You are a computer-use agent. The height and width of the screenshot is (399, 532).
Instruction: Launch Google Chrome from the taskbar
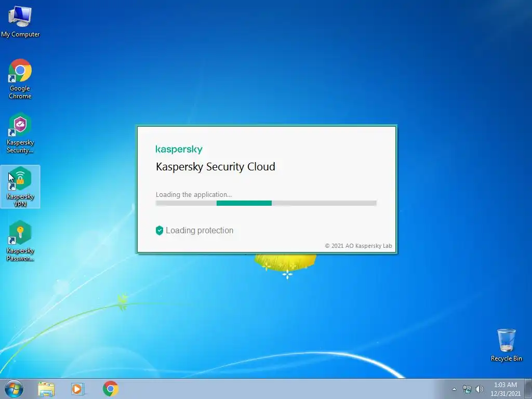(x=110, y=389)
